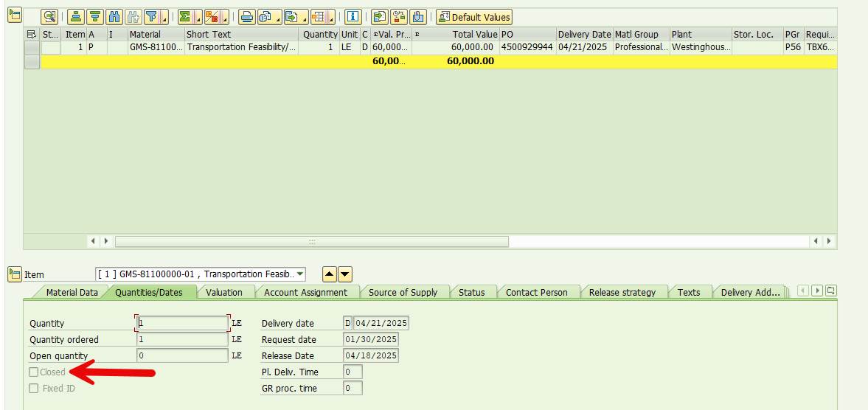Open the Account Assignment tab
The width and height of the screenshot is (868, 410).
305,292
